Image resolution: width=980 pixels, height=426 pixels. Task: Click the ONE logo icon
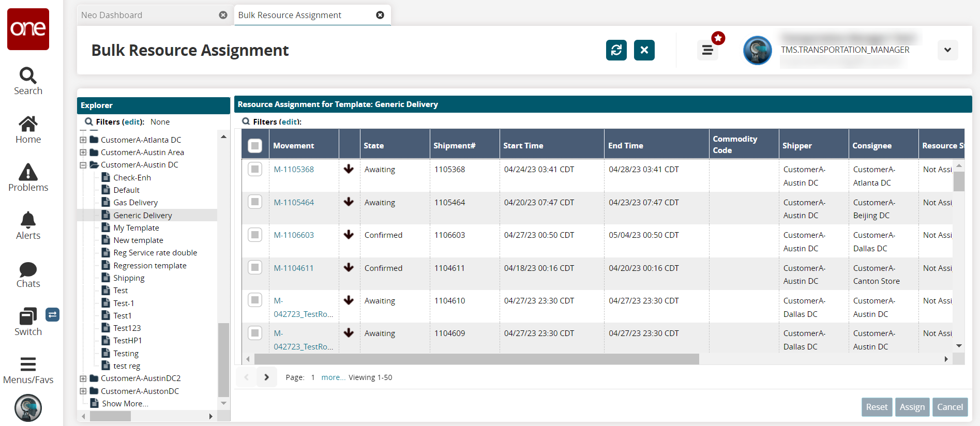[28, 29]
